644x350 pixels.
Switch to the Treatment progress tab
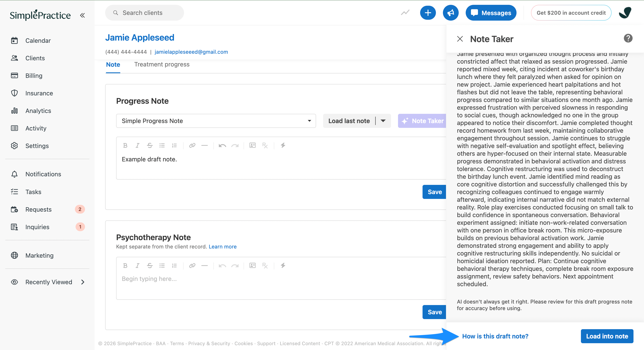pyautogui.click(x=162, y=65)
